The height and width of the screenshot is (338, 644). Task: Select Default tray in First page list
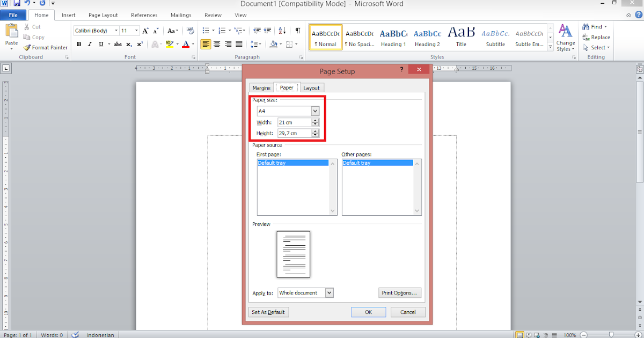(x=293, y=163)
